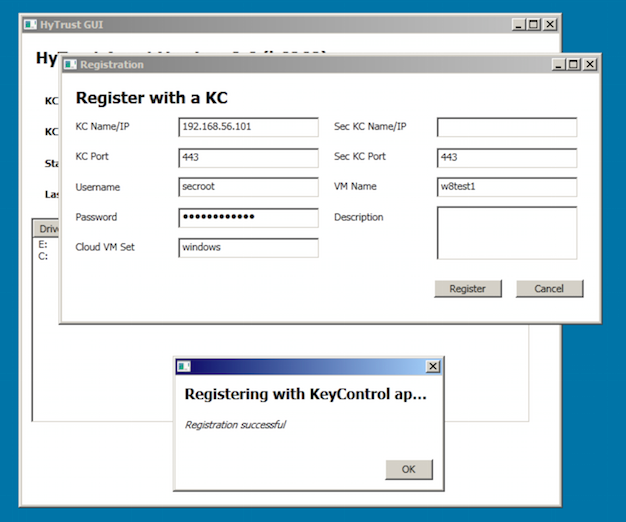Click the 'Username' label
The height and width of the screenshot is (522, 626).
[x=98, y=187]
